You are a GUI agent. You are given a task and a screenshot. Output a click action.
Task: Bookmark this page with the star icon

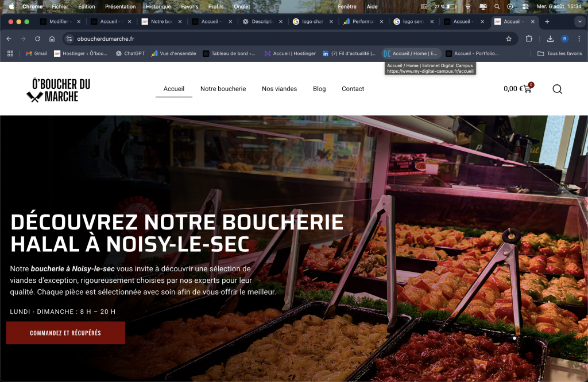click(x=508, y=39)
